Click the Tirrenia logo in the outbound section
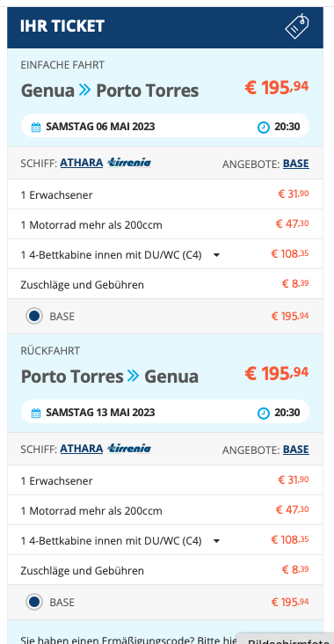The width and height of the screenshot is (334, 644). (129, 163)
